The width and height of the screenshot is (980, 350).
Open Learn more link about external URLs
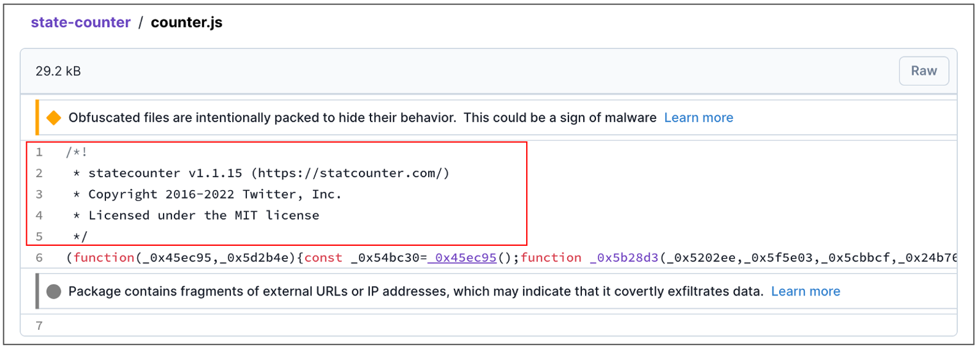[x=805, y=292]
